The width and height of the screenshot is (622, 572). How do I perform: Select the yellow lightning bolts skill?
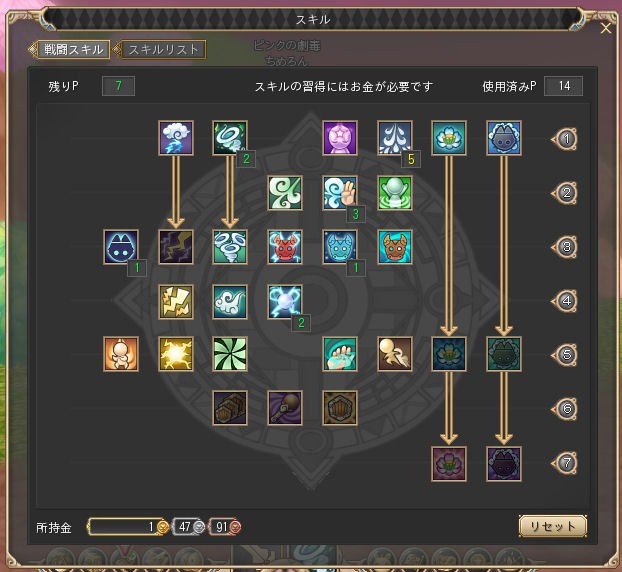(x=176, y=301)
